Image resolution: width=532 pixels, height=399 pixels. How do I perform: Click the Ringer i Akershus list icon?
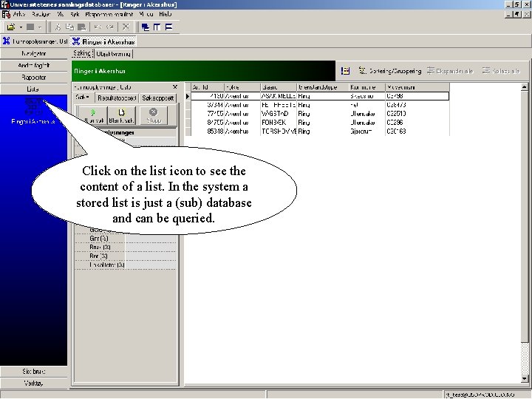[33, 106]
